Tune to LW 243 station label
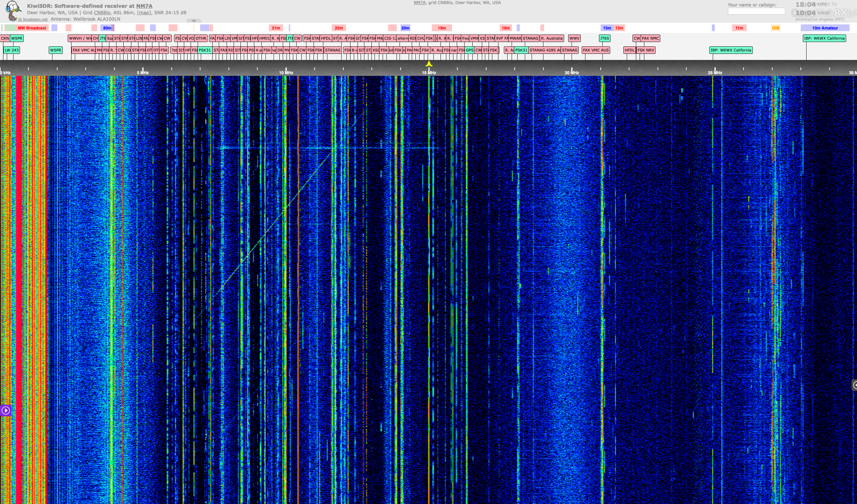The height and width of the screenshot is (504, 857). click(x=12, y=50)
